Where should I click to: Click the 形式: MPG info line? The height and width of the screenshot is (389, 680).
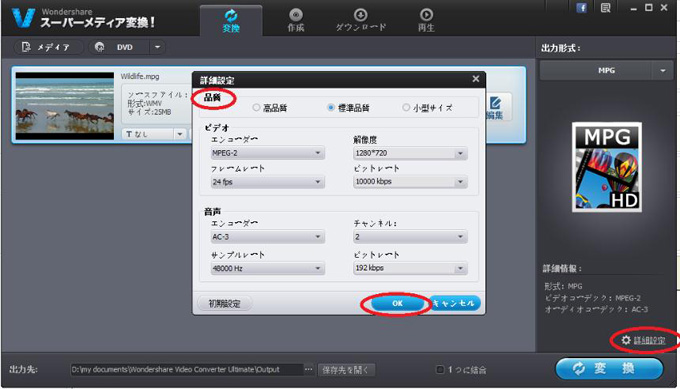[x=563, y=286]
